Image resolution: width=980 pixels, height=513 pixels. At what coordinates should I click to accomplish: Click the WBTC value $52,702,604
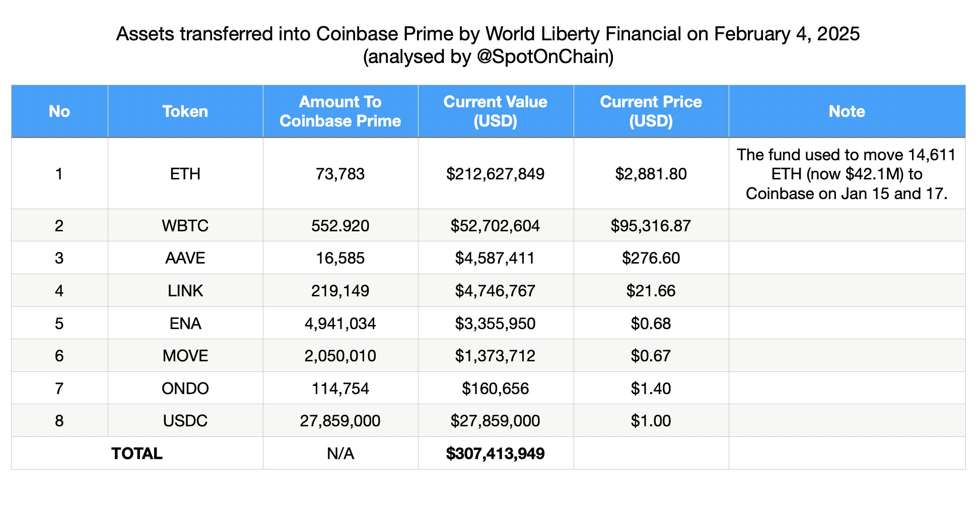[x=495, y=225]
